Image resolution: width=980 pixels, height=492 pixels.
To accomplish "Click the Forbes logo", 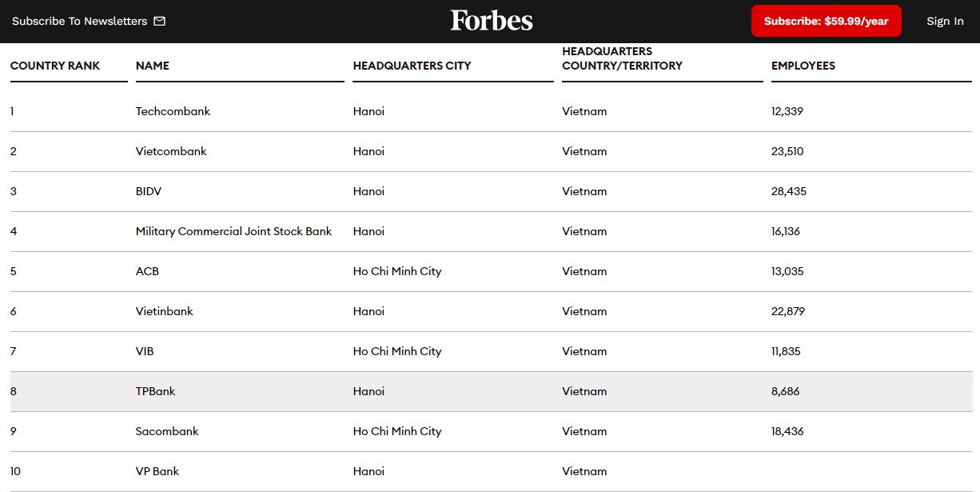I will pos(491,21).
